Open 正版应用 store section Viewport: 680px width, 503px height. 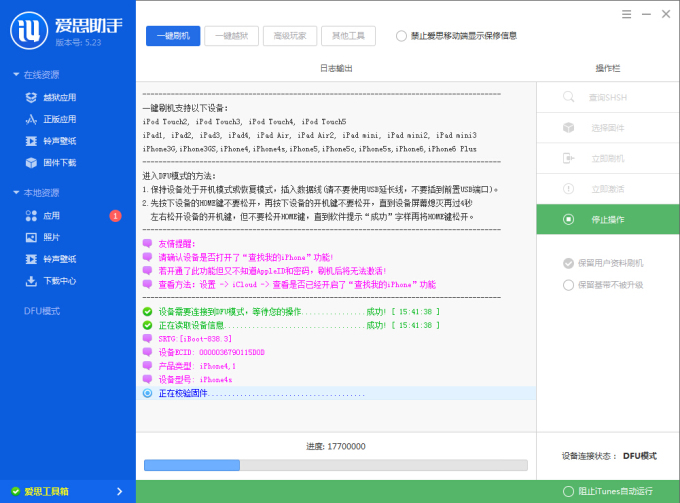click(58, 119)
